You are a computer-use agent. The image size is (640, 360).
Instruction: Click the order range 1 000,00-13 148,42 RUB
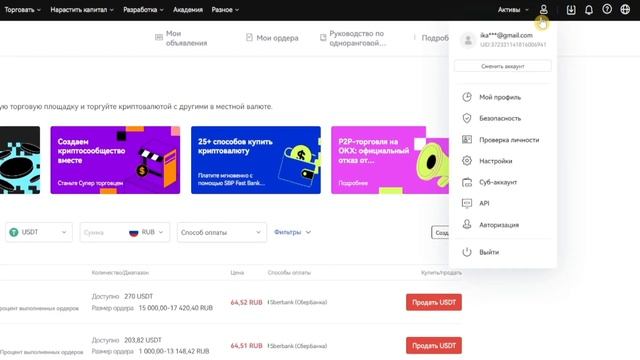pyautogui.click(x=174, y=351)
